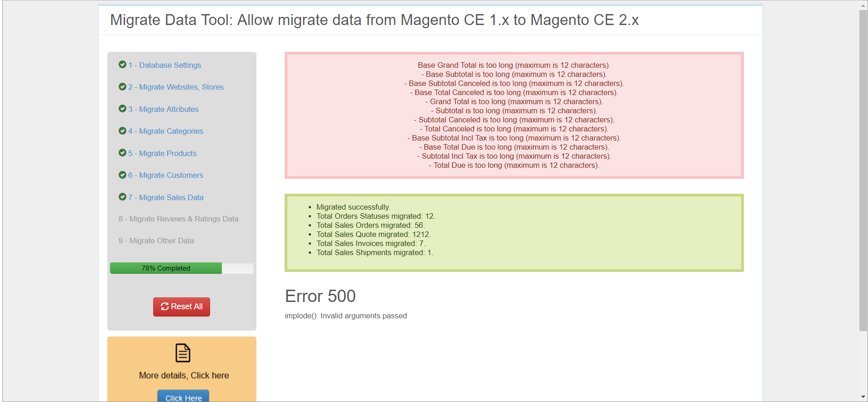Click the blue Click Here button
The height and width of the screenshot is (402, 868).
(x=183, y=396)
